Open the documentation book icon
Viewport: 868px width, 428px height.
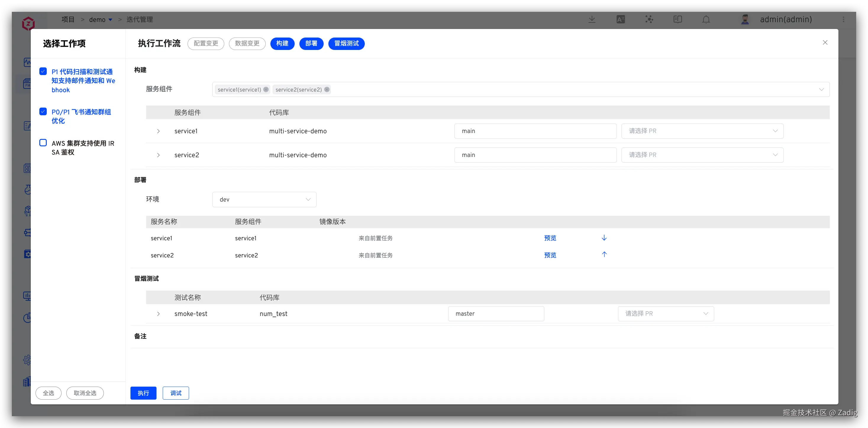[677, 20]
